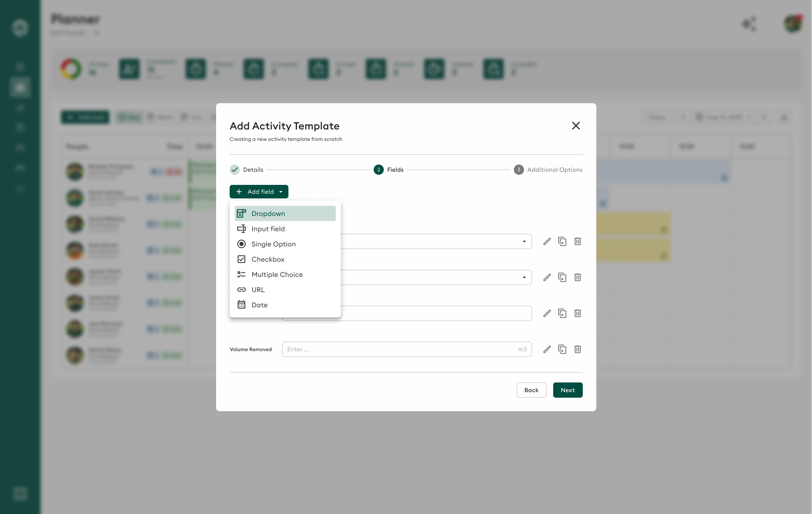Click the Date calendar icon in menu
Viewport: 812px width, 514px height.
[x=241, y=305]
